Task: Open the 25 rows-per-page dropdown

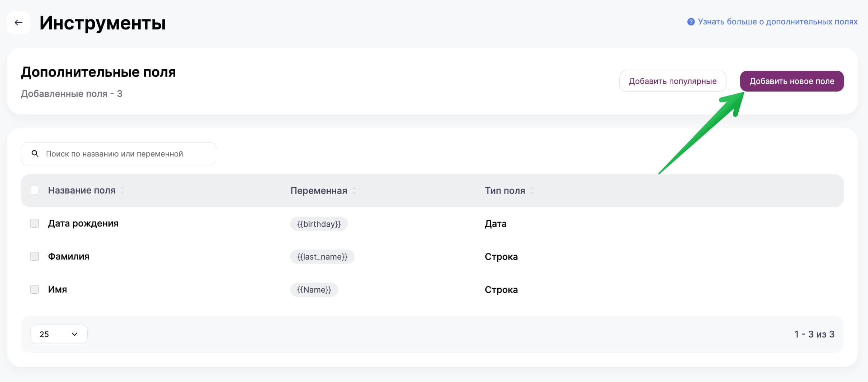Action: (x=59, y=334)
